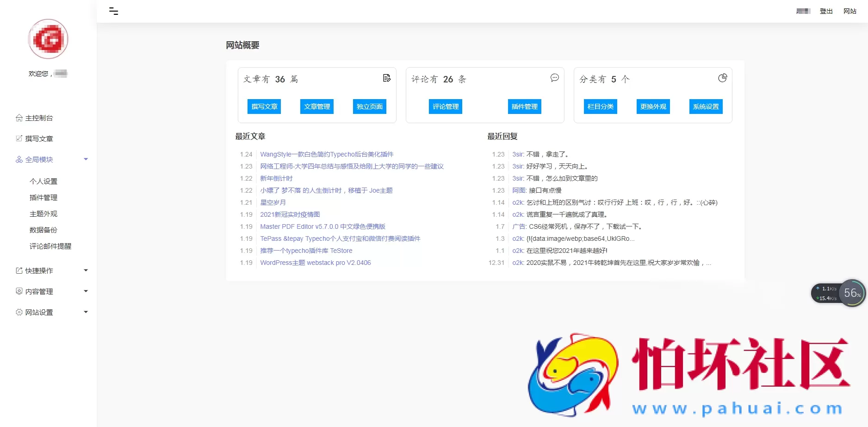868x427 pixels.
Task: Click the hamburger menu icon at top left
Action: tap(113, 11)
